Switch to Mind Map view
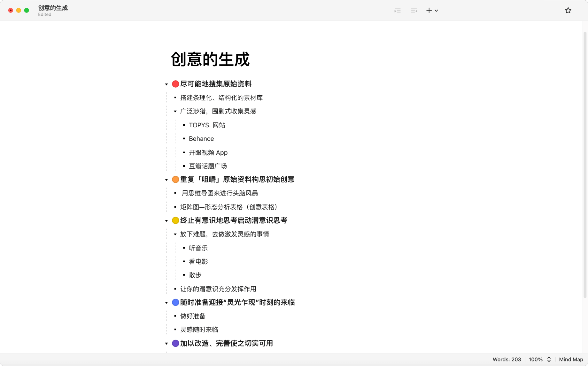Screen dimensions: 588x366 click(571, 359)
